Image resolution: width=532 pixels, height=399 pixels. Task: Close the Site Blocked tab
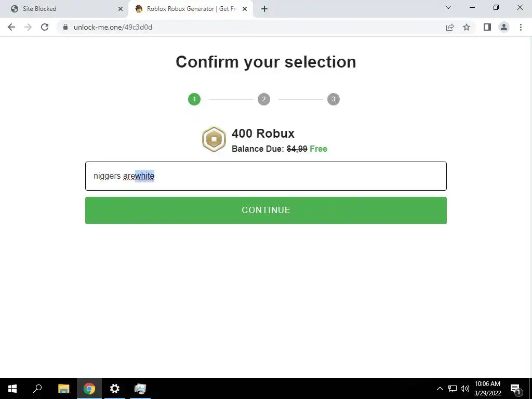click(121, 9)
